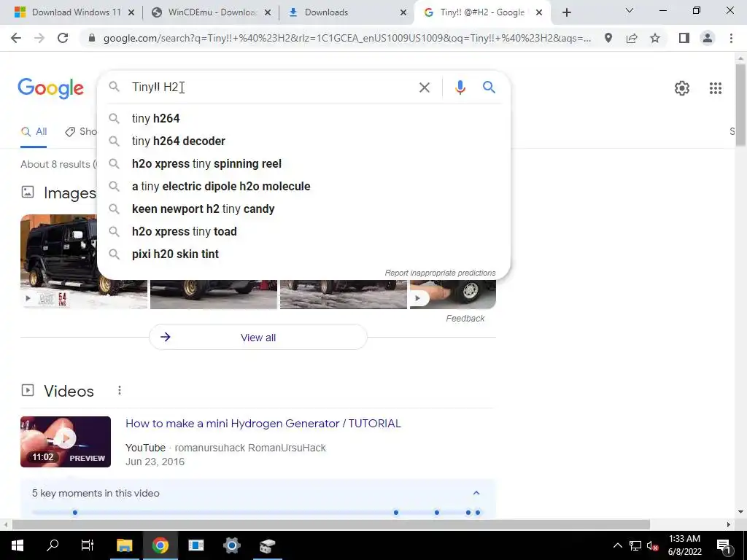Screen dimensions: 747x560
Task: Open the Google apps grid
Action: pyautogui.click(x=715, y=88)
